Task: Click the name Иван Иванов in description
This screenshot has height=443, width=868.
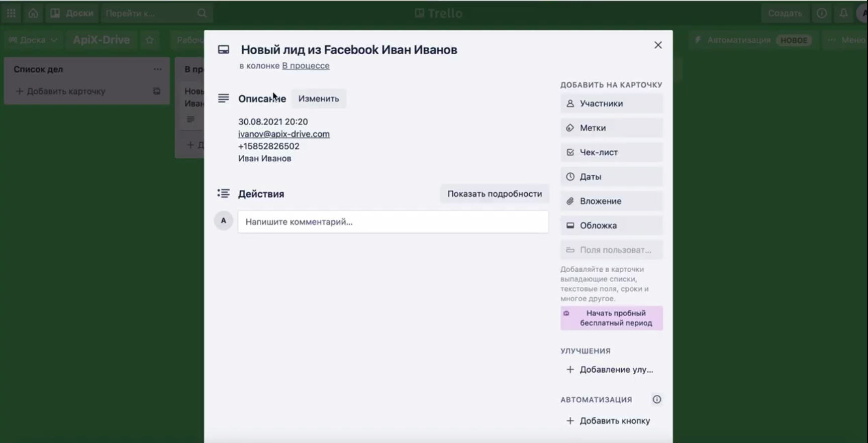Action: click(265, 159)
